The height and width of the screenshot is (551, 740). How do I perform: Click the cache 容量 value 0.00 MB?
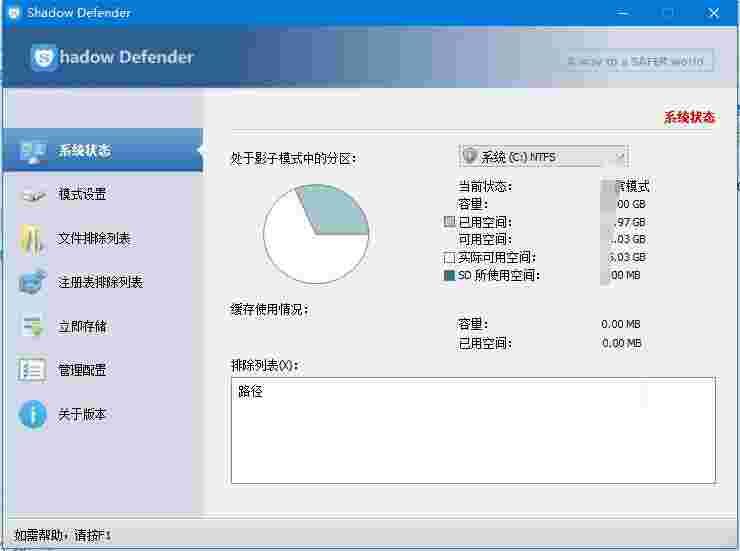(621, 324)
